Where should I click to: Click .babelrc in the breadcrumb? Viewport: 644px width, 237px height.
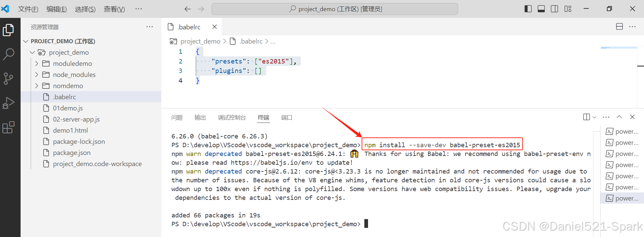[251, 41]
